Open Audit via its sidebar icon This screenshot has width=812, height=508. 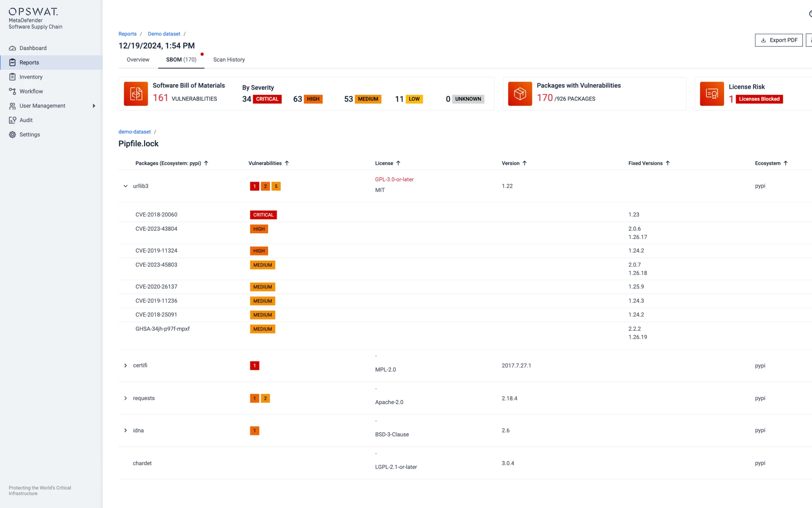coord(12,120)
